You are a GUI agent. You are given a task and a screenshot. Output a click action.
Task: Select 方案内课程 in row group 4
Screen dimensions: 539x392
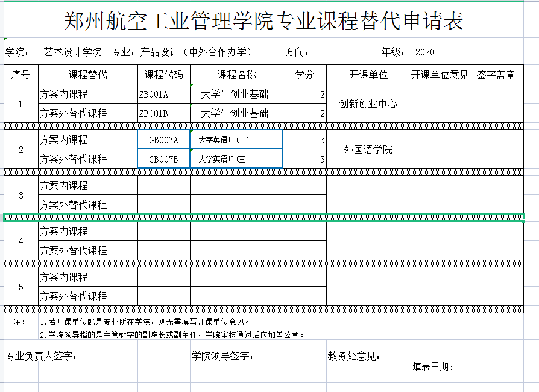(x=88, y=231)
